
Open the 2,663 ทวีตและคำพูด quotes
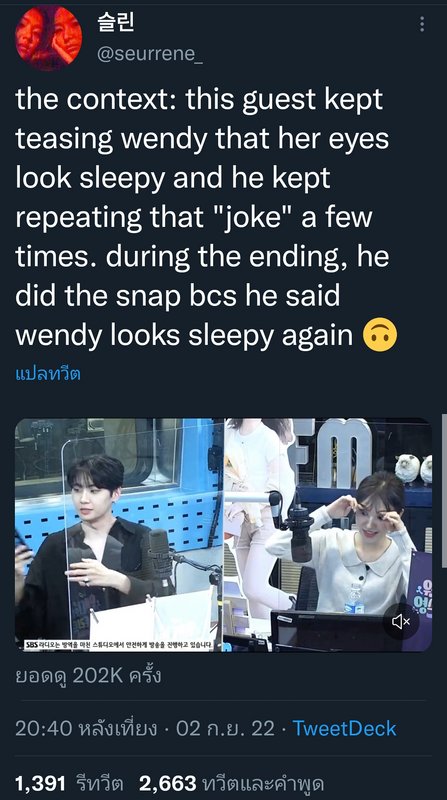pos(232,783)
